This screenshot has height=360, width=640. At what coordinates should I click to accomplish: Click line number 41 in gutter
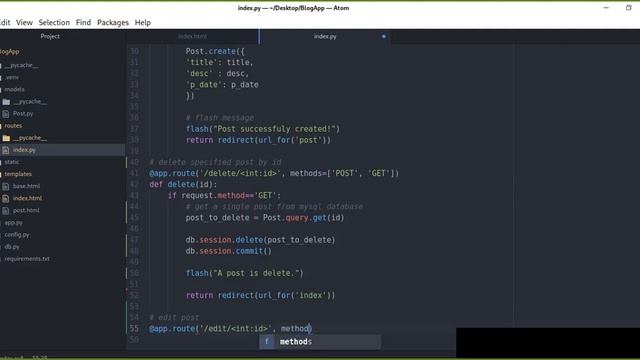coord(134,173)
